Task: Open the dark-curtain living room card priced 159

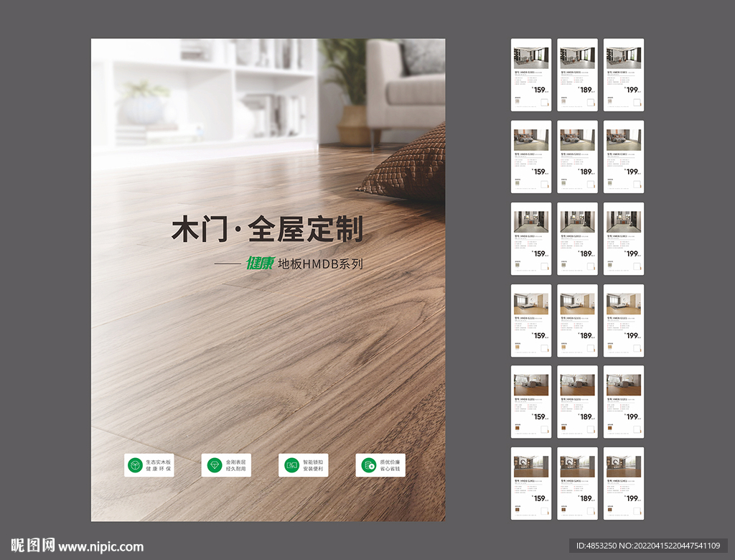Action: (531, 75)
